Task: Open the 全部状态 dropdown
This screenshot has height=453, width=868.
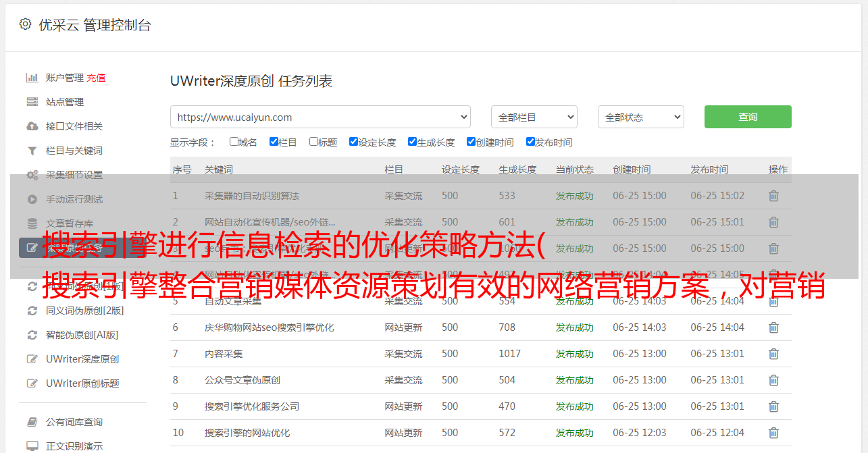Action: [641, 117]
